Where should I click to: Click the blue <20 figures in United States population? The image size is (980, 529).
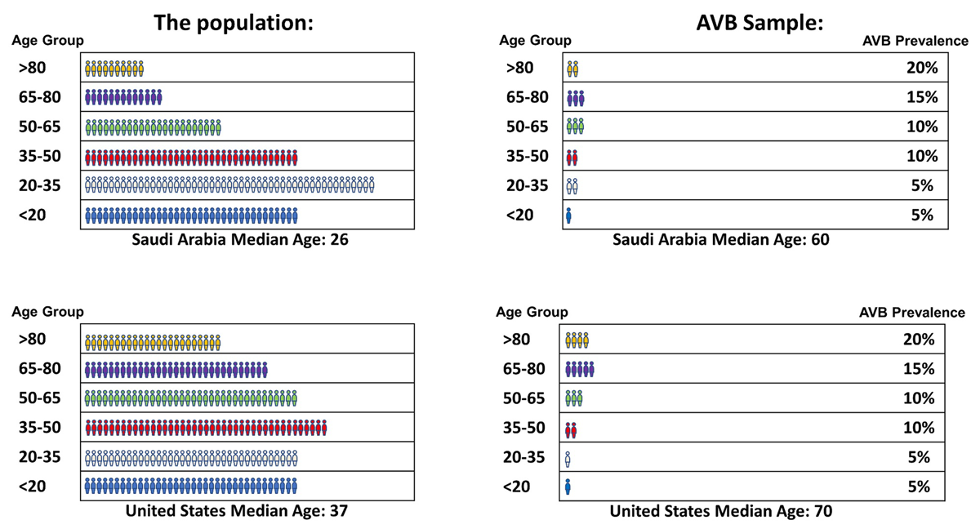point(191,487)
